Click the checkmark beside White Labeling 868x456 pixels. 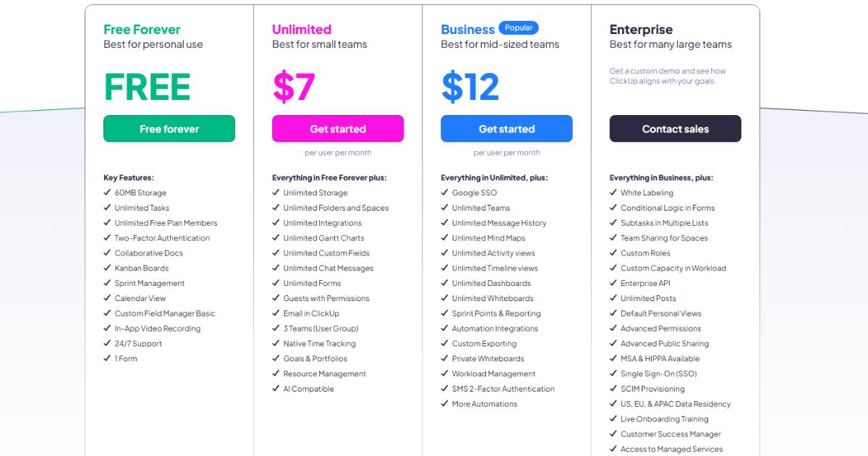point(613,193)
